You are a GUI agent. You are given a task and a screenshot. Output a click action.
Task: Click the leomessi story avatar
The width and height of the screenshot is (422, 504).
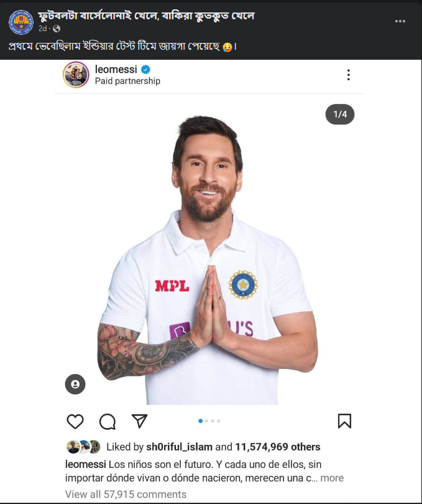(76, 75)
